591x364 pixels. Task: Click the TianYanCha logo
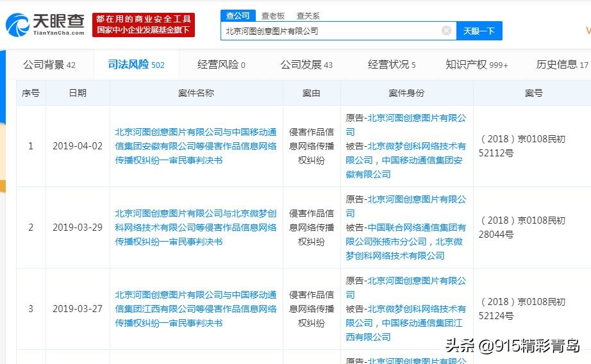pyautogui.click(x=45, y=25)
